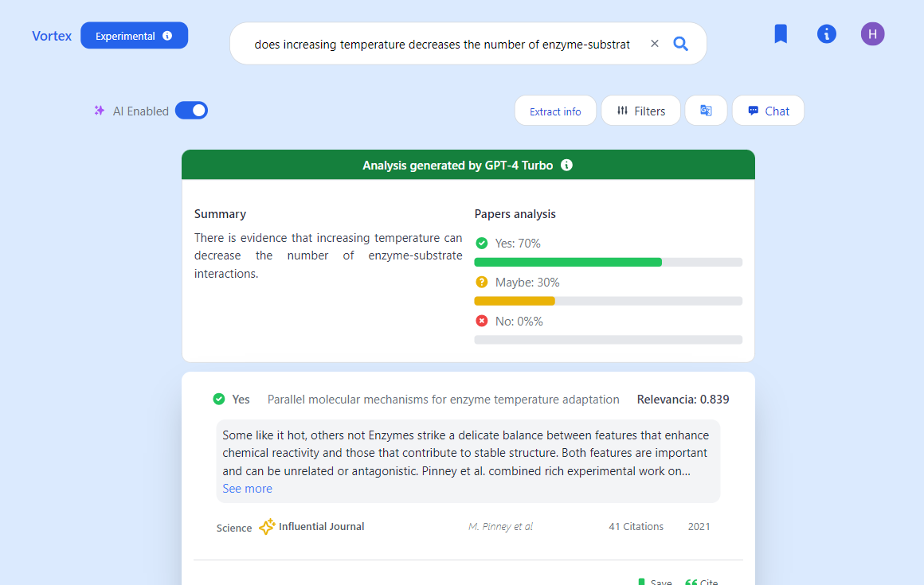
Task: Click the AI sparkle icon
Action: click(100, 111)
